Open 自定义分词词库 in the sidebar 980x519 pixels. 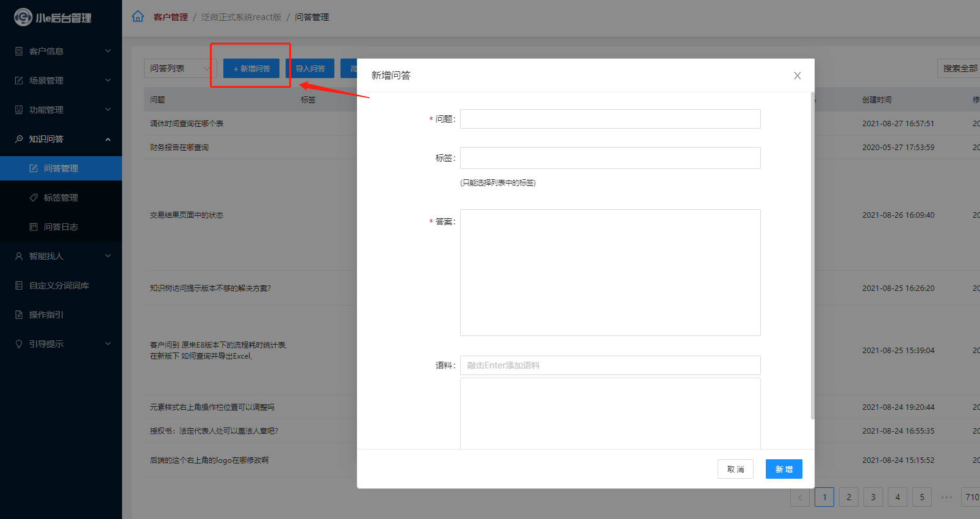pyautogui.click(x=61, y=285)
